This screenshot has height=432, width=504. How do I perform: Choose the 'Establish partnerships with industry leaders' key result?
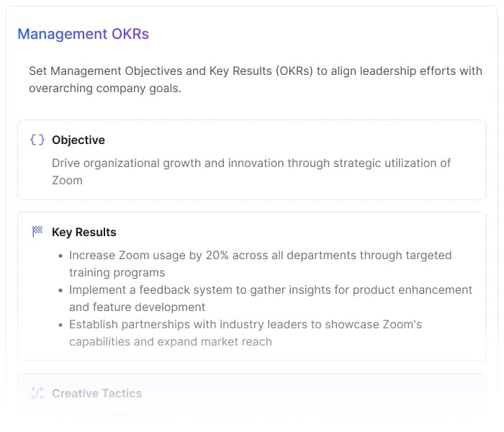point(246,324)
